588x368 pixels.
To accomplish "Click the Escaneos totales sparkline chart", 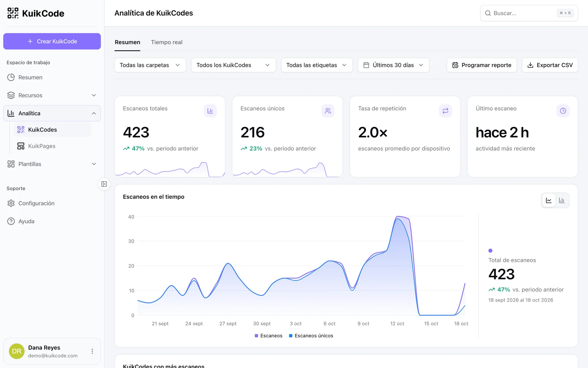I will point(170,170).
